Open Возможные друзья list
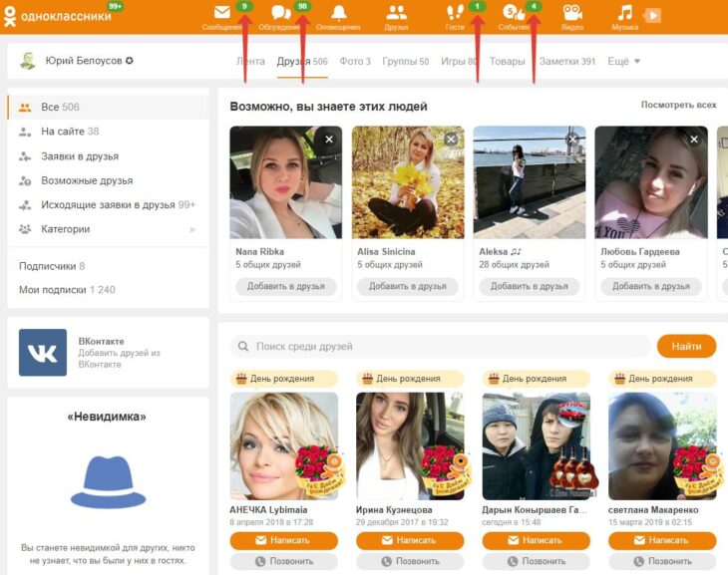The width and height of the screenshot is (728, 575). (x=108, y=180)
